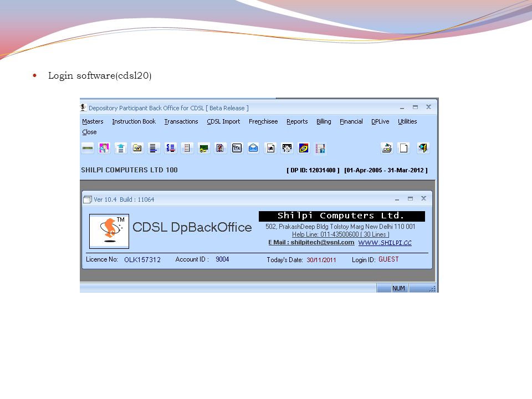532x399 pixels.
Task: Click the red-lined document icon
Action: [x=220, y=149]
